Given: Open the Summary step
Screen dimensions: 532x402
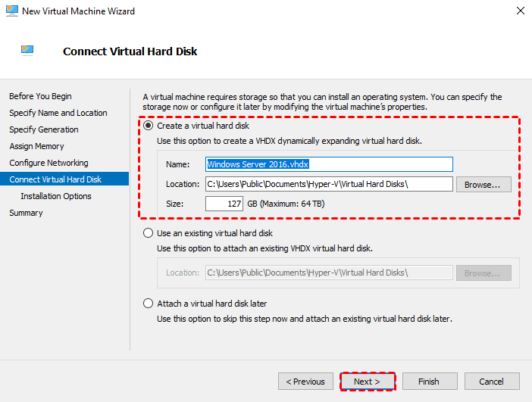Looking at the screenshot, I should [26, 213].
